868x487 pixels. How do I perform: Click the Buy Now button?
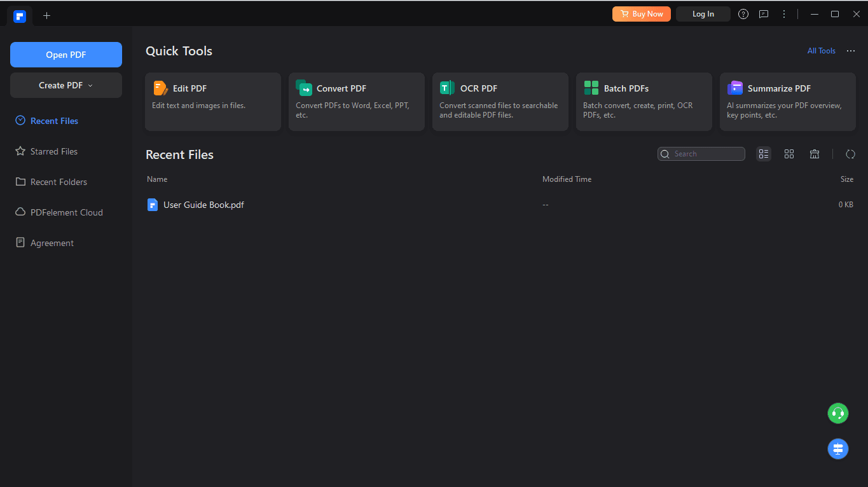click(x=642, y=14)
